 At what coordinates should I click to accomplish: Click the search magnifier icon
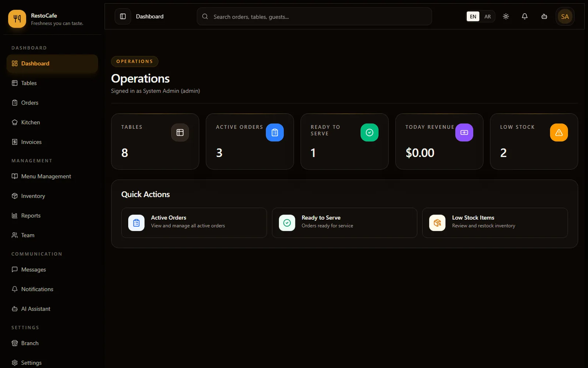pos(205,17)
